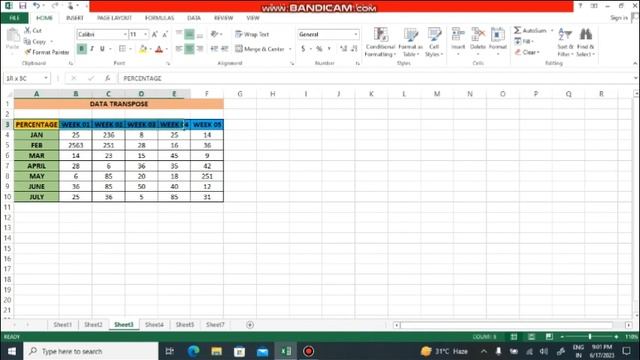640x360 pixels.
Task: Click Sign in link
Action: (619, 18)
